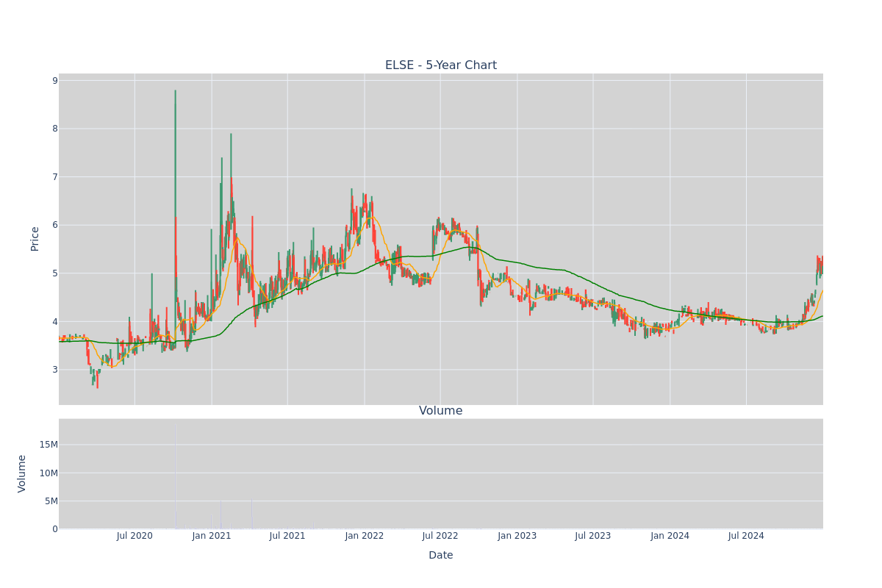Click the price tick label 9

(x=54, y=81)
